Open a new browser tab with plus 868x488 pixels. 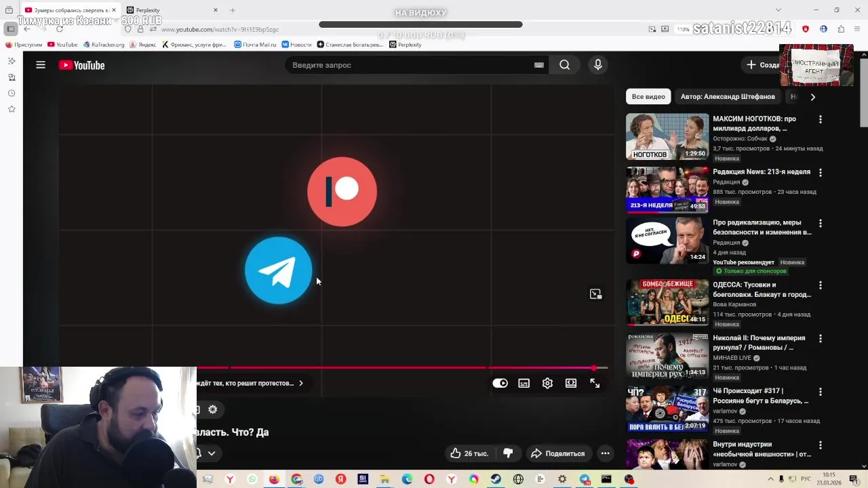(233, 10)
